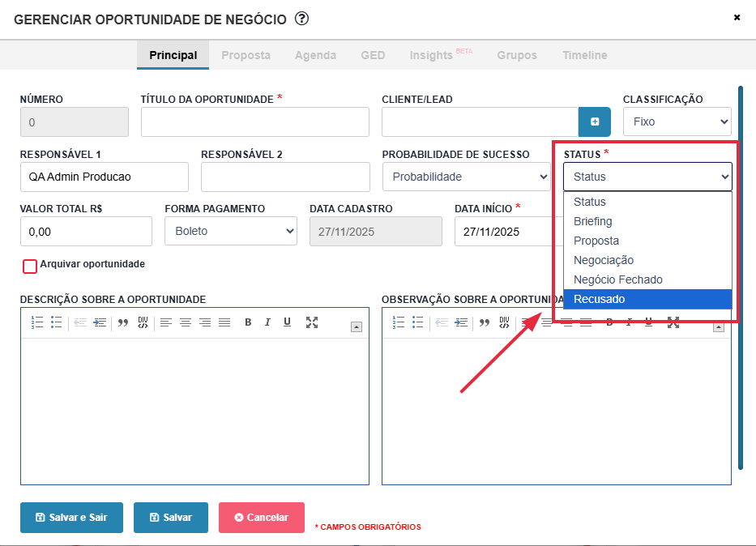Toggle bold in Descrição editor toolbar

248,322
